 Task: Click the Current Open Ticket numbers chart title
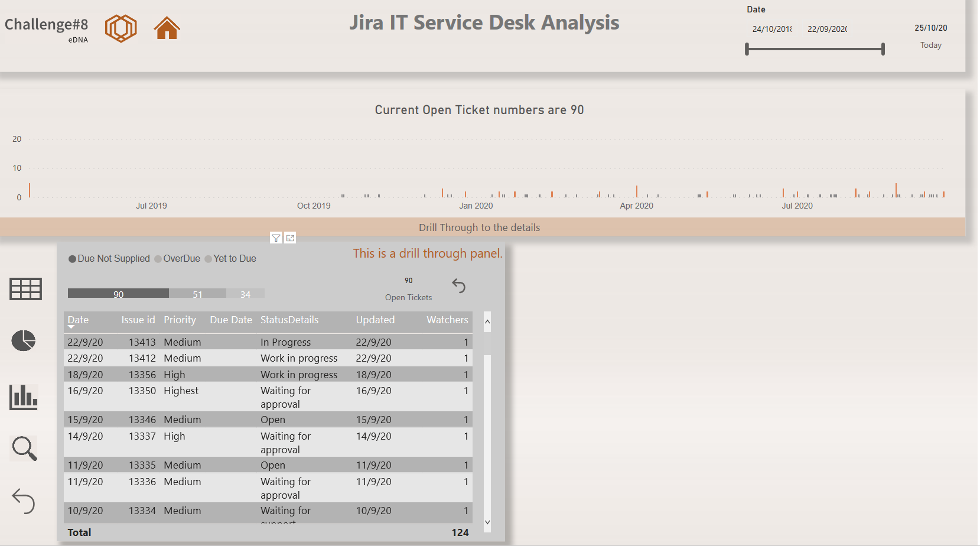tap(479, 110)
